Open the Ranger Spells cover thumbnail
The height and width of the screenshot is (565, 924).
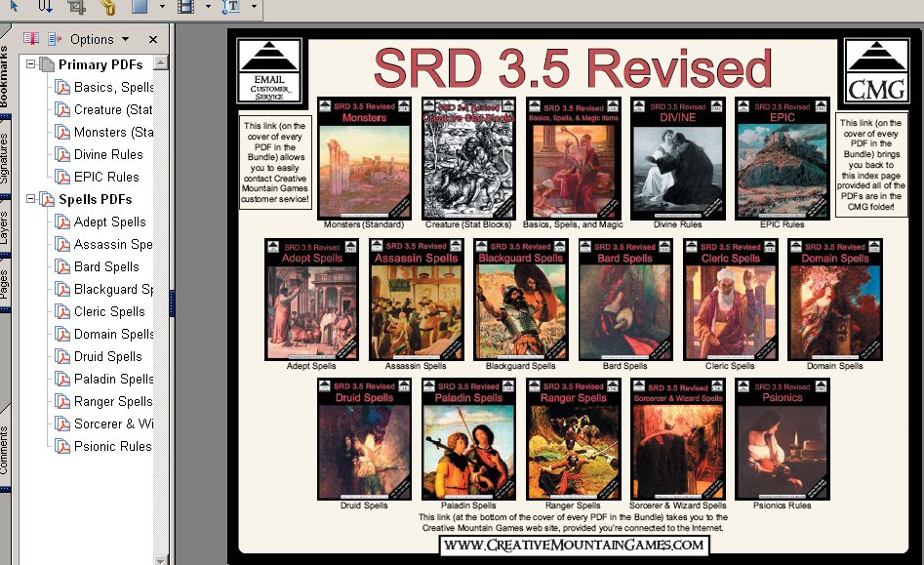573,439
